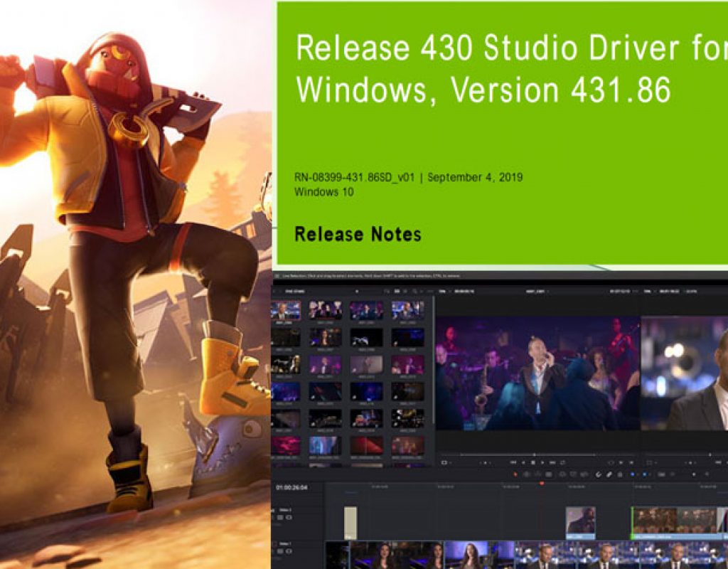The width and height of the screenshot is (728, 569).
Task: Choose the Blade edit tool in timeline toolbar
Action: pos(549,474)
